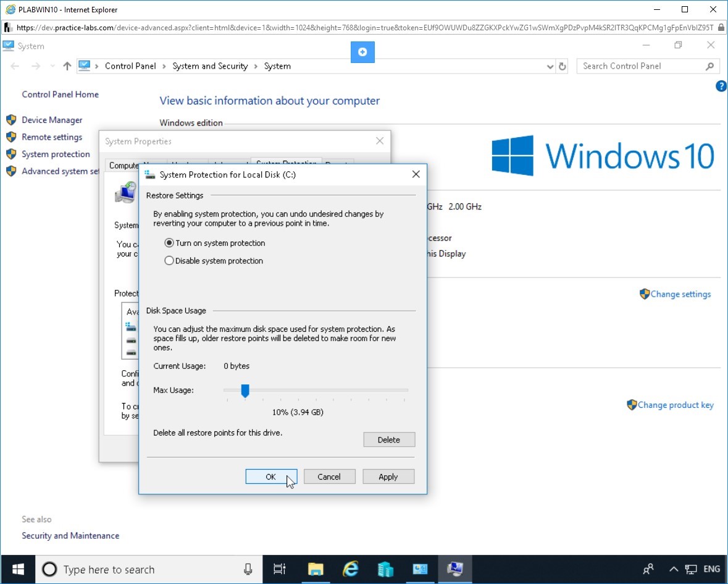Image resolution: width=728 pixels, height=584 pixels.
Task: Click the search magnifier icon
Action: pos(710,67)
